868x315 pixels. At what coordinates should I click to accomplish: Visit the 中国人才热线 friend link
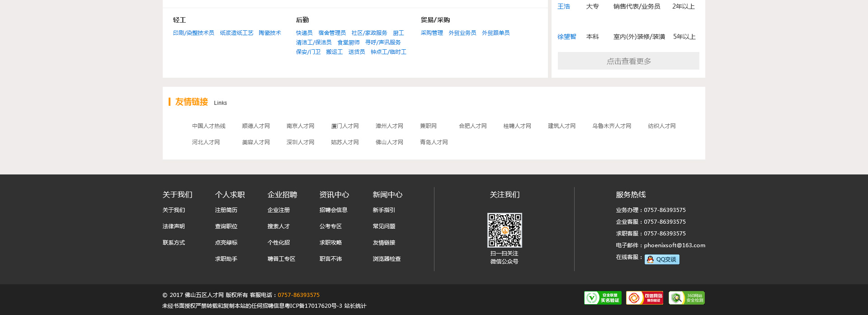[208, 126]
